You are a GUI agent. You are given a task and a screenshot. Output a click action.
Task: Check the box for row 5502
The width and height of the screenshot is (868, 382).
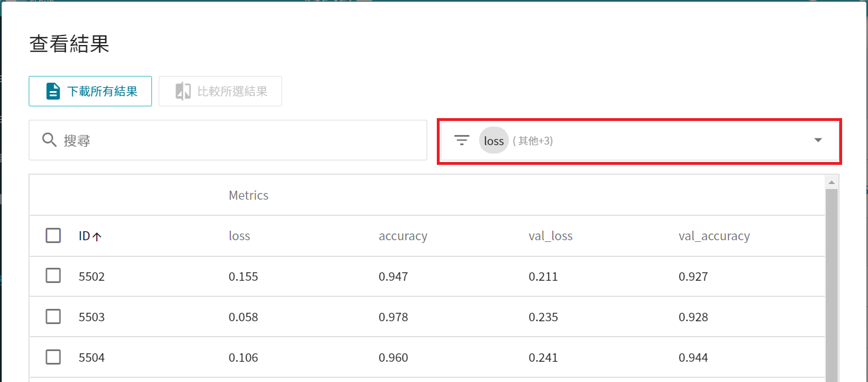53,276
